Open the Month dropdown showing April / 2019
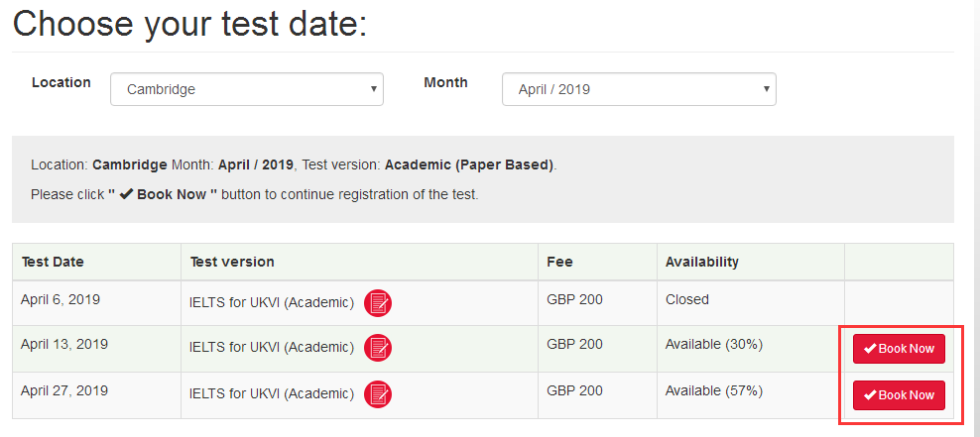Image resolution: width=980 pixels, height=437 pixels. point(639,89)
